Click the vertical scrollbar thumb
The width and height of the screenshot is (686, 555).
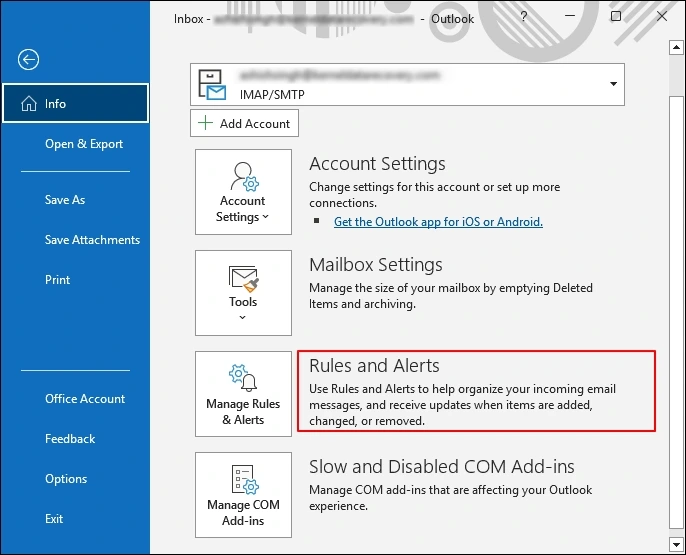(x=676, y=312)
